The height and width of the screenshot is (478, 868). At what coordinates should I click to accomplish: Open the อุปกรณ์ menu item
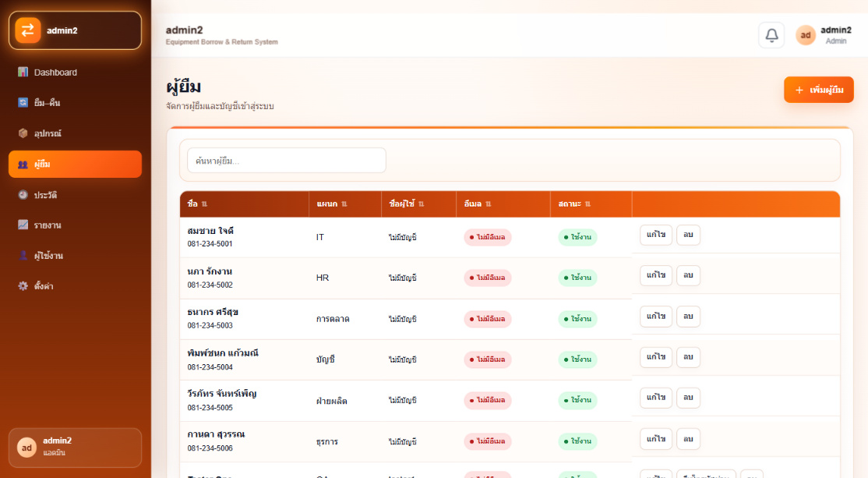(x=76, y=133)
